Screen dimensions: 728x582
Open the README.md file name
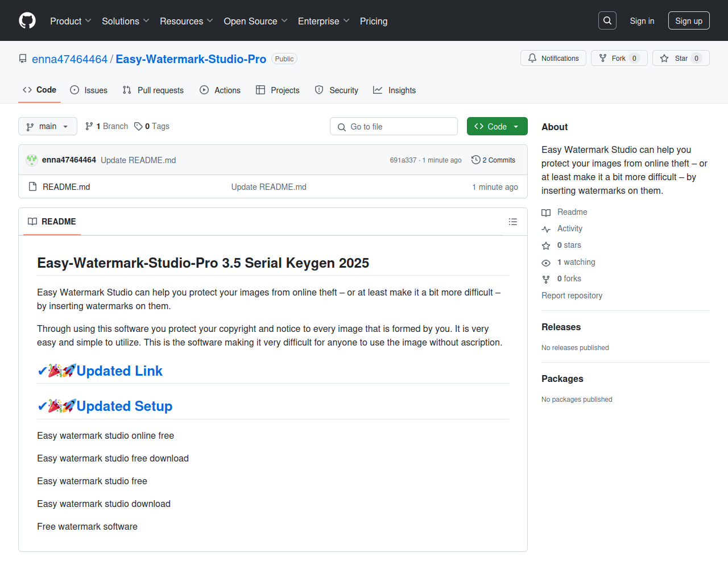pos(67,187)
